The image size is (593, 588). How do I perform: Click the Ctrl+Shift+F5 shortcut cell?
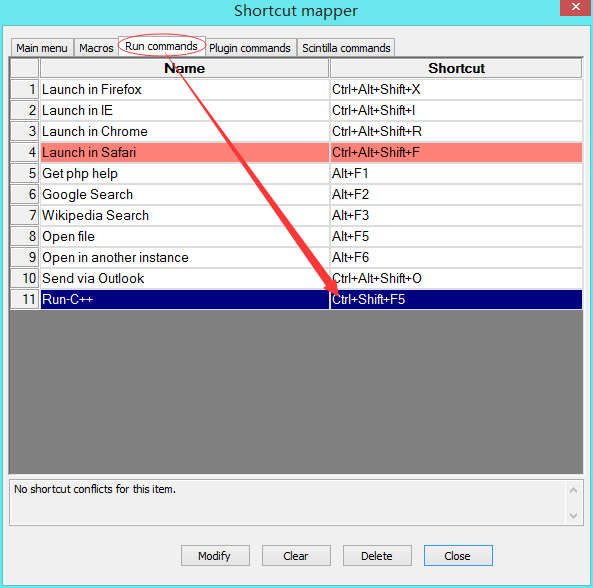click(456, 299)
